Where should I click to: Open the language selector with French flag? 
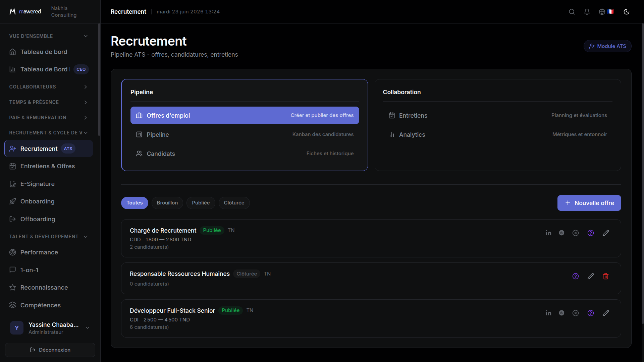click(606, 12)
